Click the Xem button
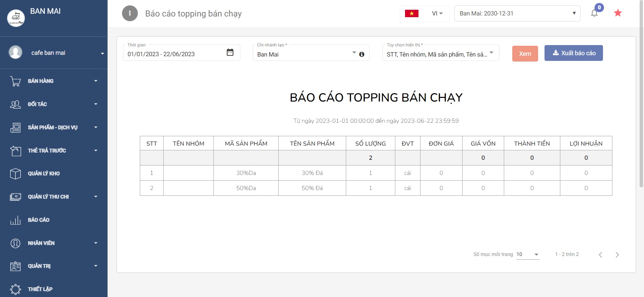This screenshot has width=644, height=297. coord(525,53)
